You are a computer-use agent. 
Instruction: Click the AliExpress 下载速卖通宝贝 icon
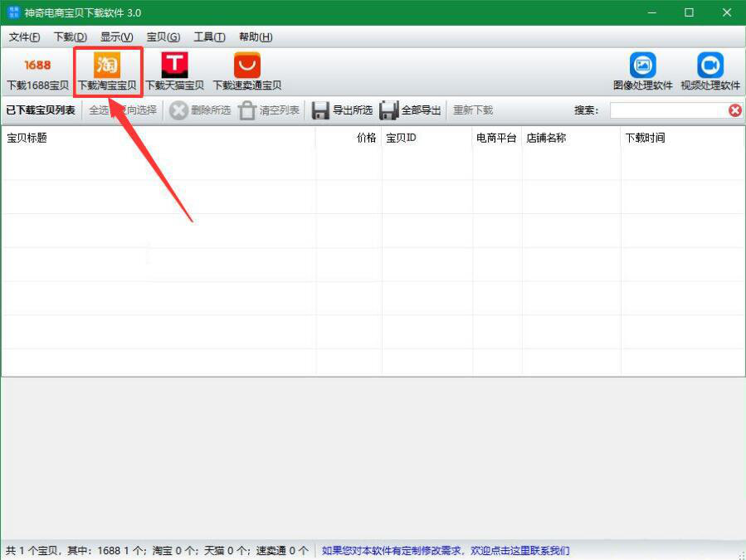pos(247,65)
